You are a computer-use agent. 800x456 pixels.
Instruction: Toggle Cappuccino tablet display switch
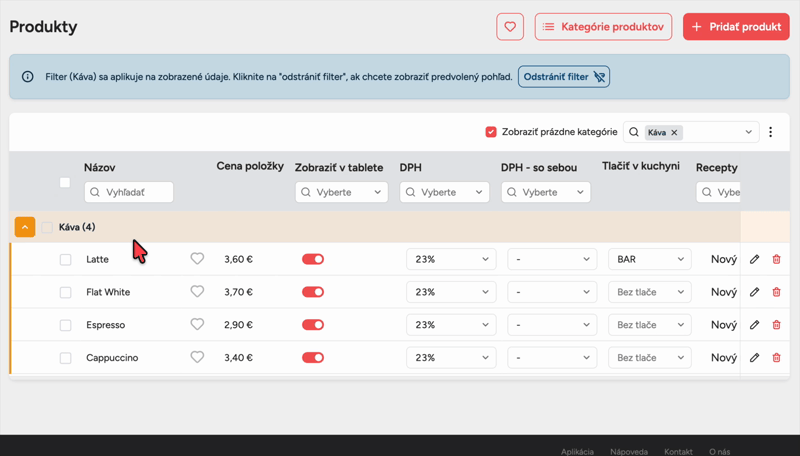(313, 358)
